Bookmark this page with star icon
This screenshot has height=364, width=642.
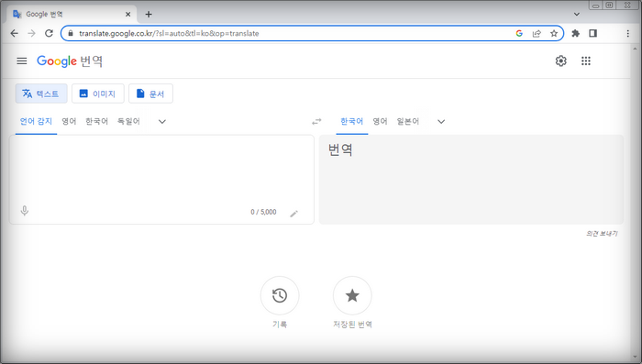pos(554,34)
